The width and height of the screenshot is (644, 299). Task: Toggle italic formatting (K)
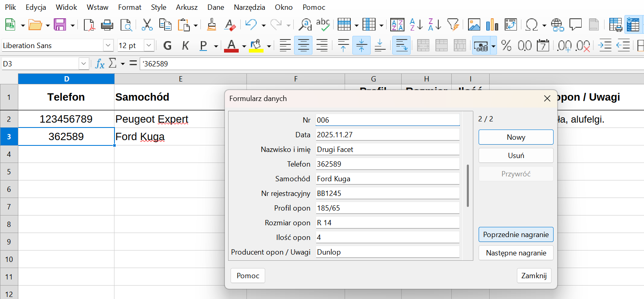pos(185,46)
